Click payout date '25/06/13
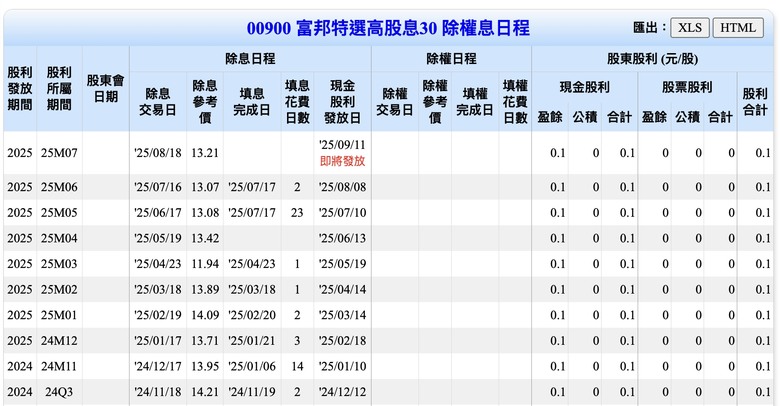 coord(342,238)
